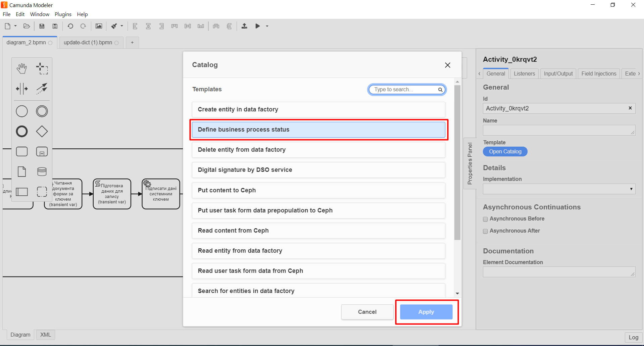This screenshot has height=346, width=644.
Task: Align elements right toolbar icon
Action: [161, 26]
